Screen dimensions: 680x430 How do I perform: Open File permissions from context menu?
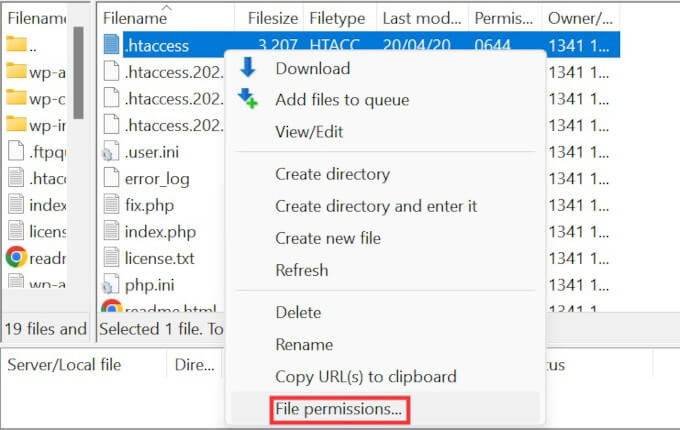pyautogui.click(x=339, y=408)
